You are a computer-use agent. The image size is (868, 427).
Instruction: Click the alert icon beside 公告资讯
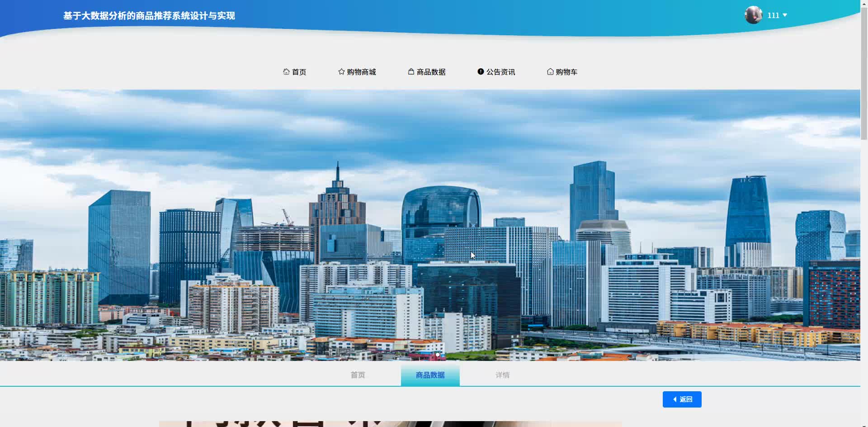[x=481, y=71]
